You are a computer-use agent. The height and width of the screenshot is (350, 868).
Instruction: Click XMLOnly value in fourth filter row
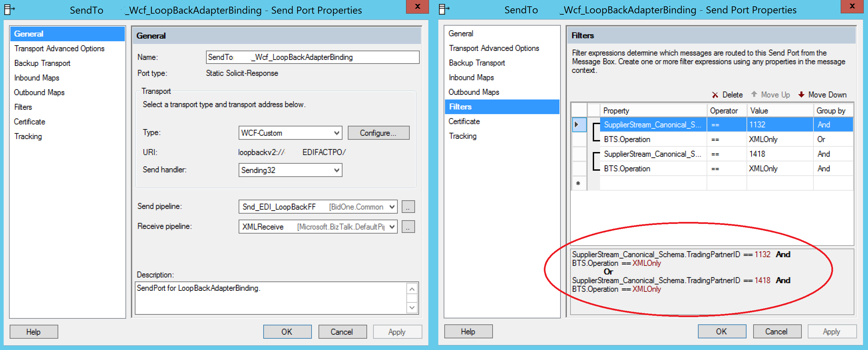point(780,169)
